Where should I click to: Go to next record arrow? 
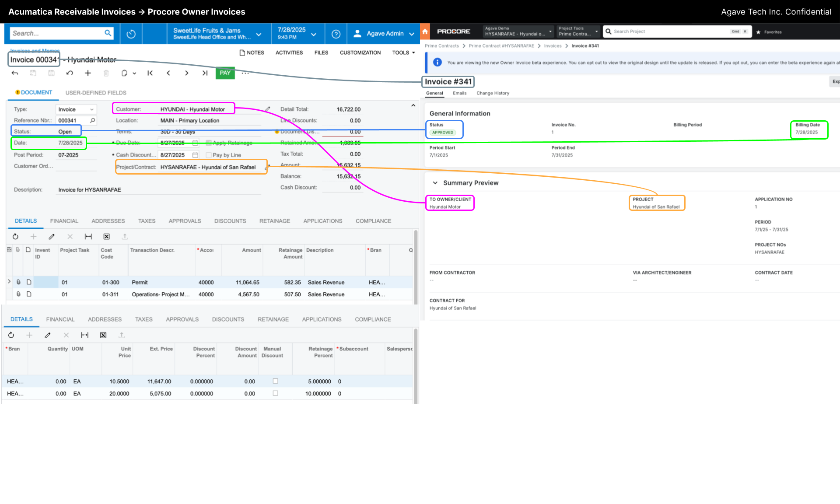(x=187, y=73)
